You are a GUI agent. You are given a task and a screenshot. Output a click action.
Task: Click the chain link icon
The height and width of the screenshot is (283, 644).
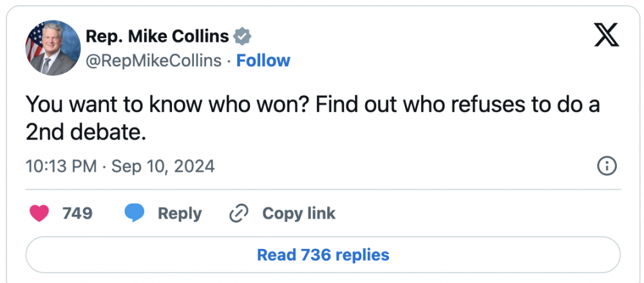tap(239, 214)
